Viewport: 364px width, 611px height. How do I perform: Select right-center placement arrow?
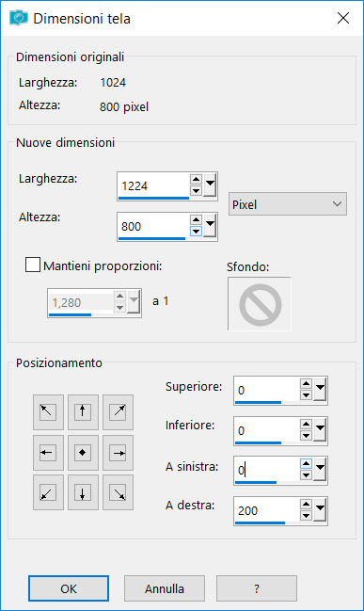point(118,453)
